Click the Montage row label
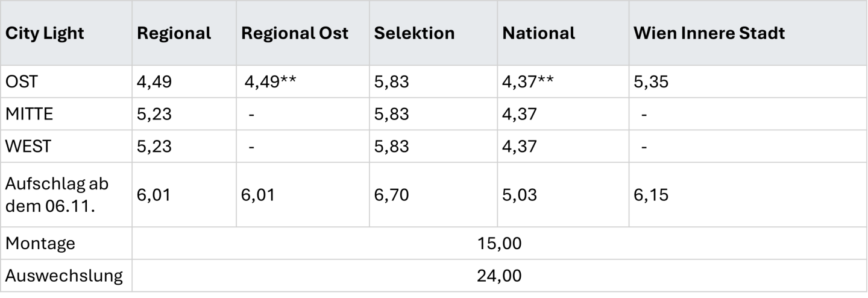This screenshot has width=868, height=298. coord(40,244)
